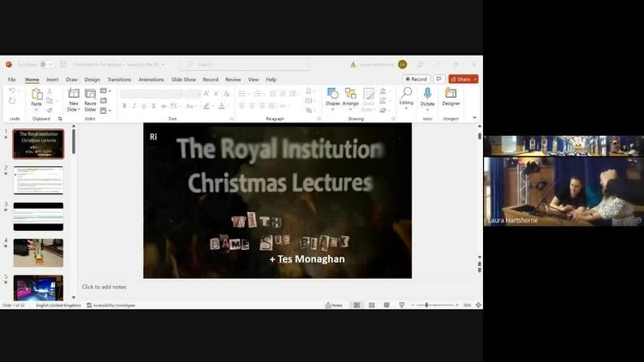Open the Help ribbon tab

tap(271, 80)
